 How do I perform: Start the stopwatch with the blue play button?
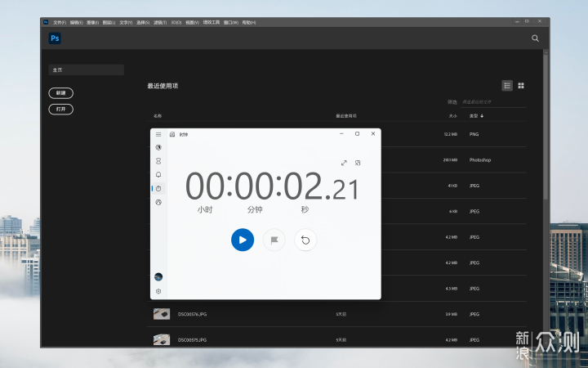(243, 240)
